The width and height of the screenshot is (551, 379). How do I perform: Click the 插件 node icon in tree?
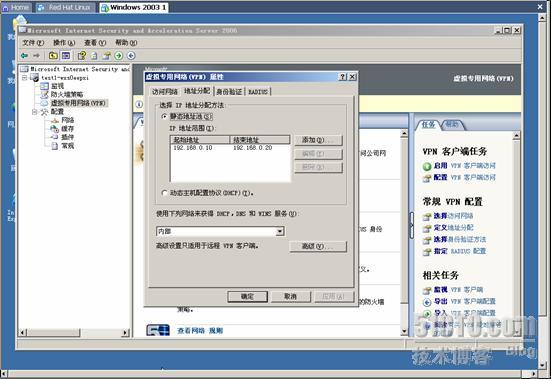54,137
